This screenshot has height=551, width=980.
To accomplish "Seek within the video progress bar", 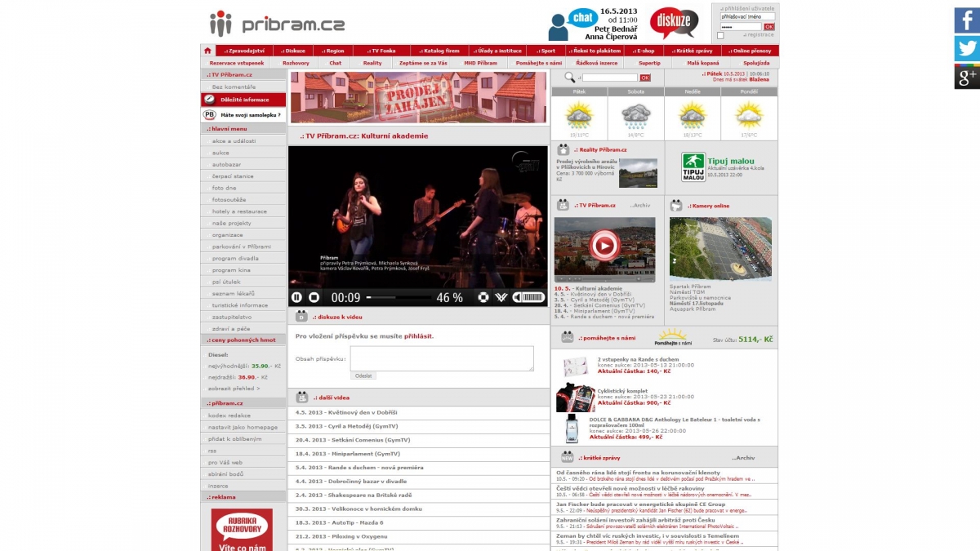I will [398, 298].
